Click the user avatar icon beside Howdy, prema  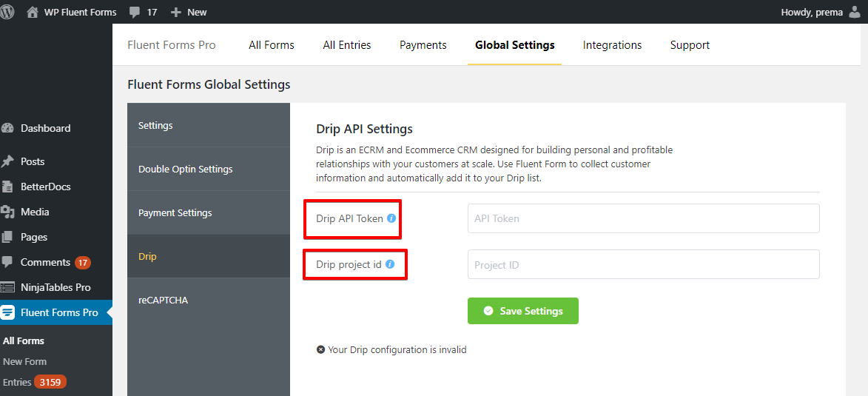pyautogui.click(x=855, y=12)
